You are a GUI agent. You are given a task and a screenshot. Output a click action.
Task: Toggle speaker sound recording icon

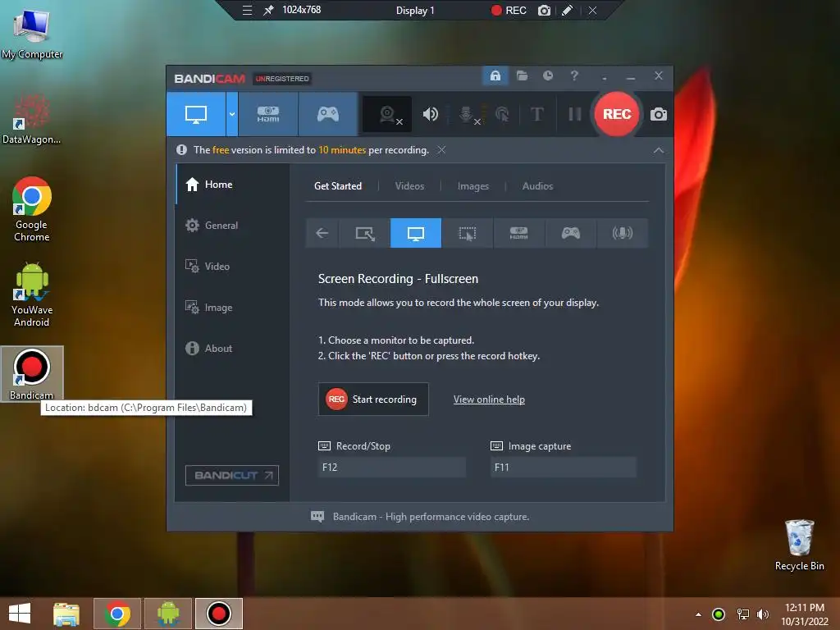(430, 114)
